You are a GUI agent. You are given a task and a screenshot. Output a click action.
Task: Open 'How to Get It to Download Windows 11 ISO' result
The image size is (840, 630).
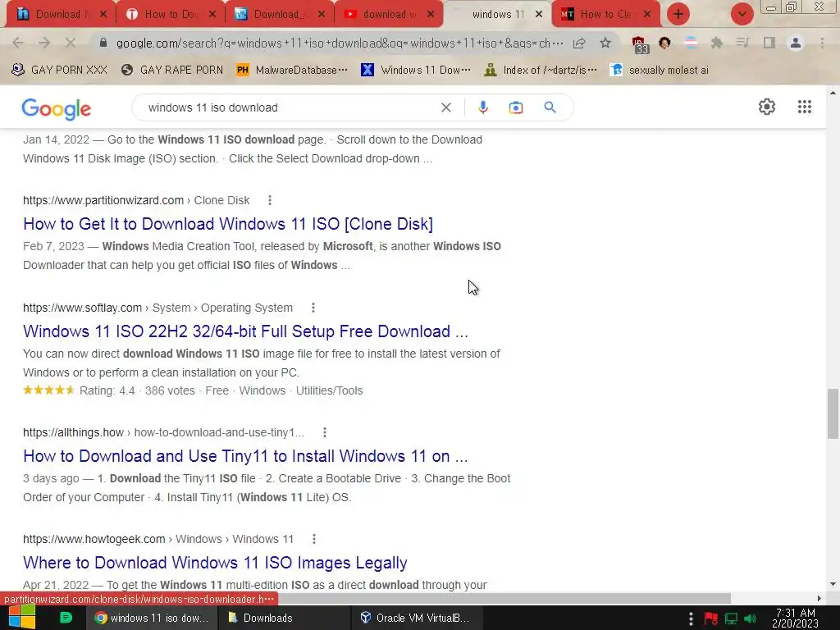point(228,224)
